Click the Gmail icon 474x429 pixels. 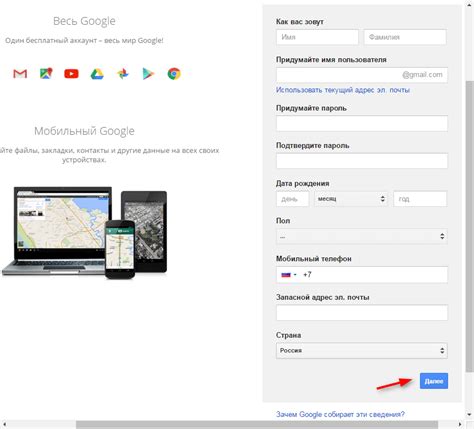20,74
